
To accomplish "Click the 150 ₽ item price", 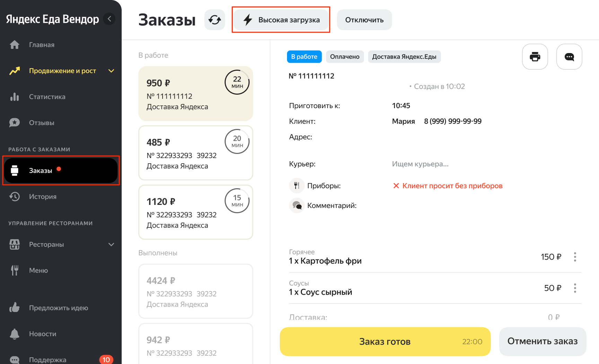I will pos(551,257).
